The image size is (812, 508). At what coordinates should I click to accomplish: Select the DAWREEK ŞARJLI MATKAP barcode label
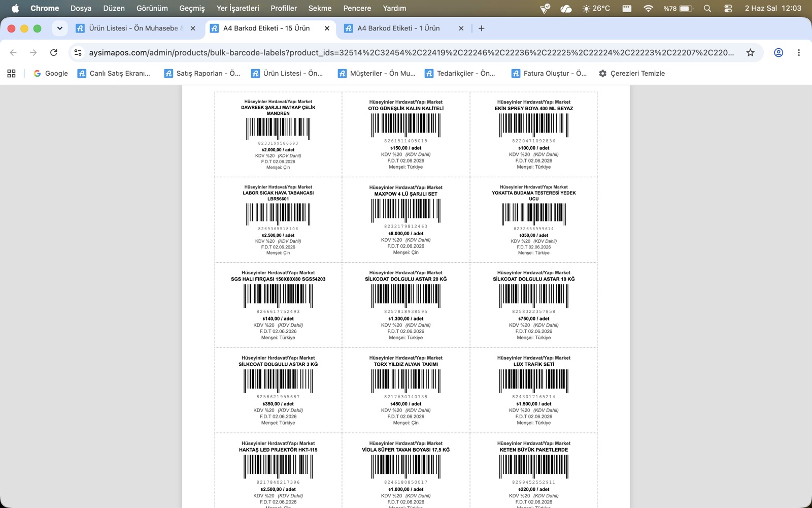(278, 134)
